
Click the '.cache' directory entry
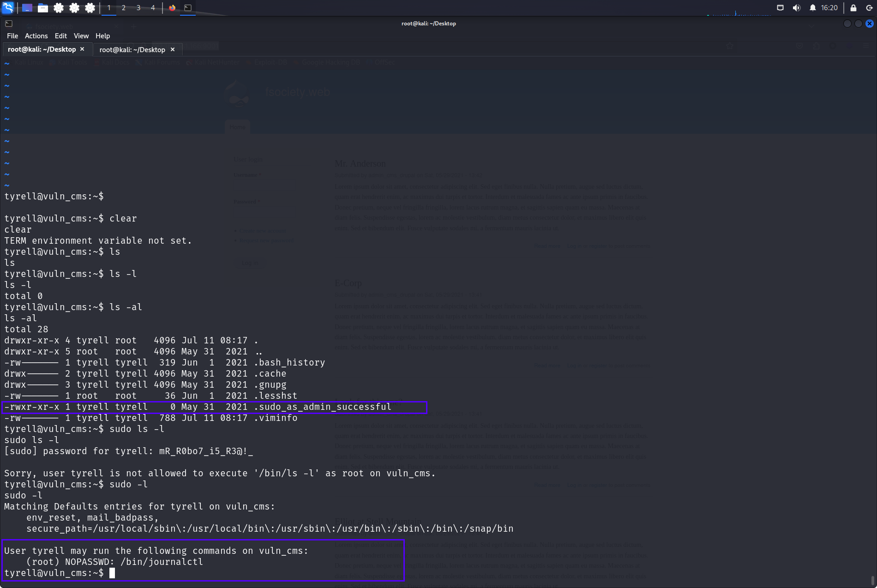pyautogui.click(x=270, y=374)
